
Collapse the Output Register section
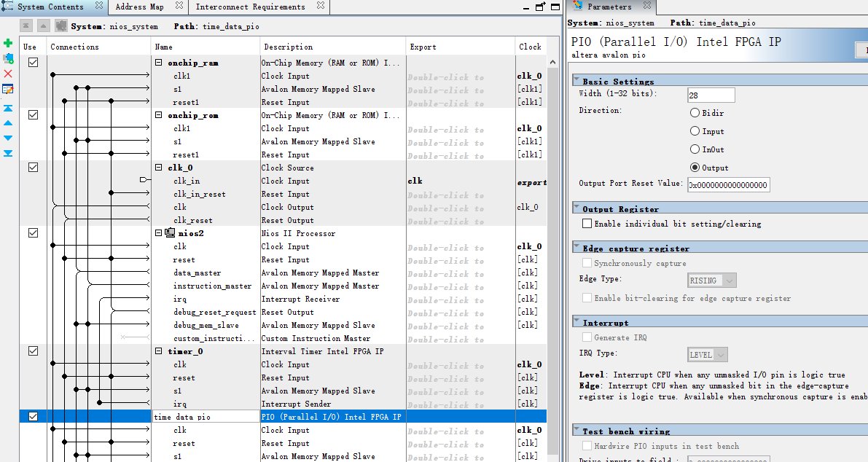point(576,208)
